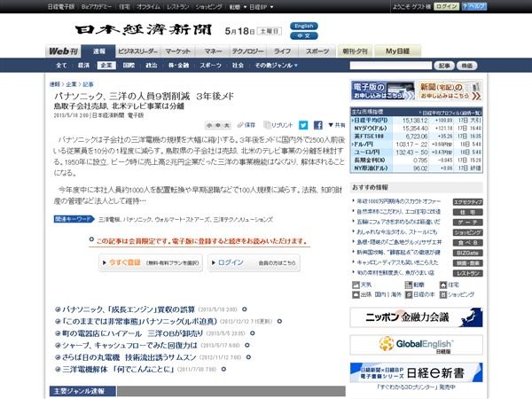Open the 転職 icon link in sidebar
532x399 pixels.
pyautogui.click(x=414, y=285)
